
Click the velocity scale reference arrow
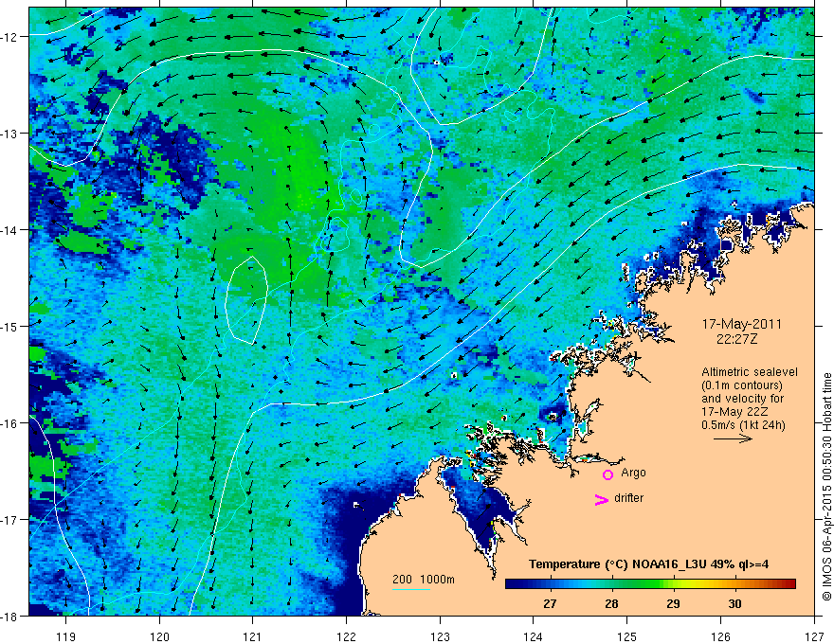pos(733,438)
